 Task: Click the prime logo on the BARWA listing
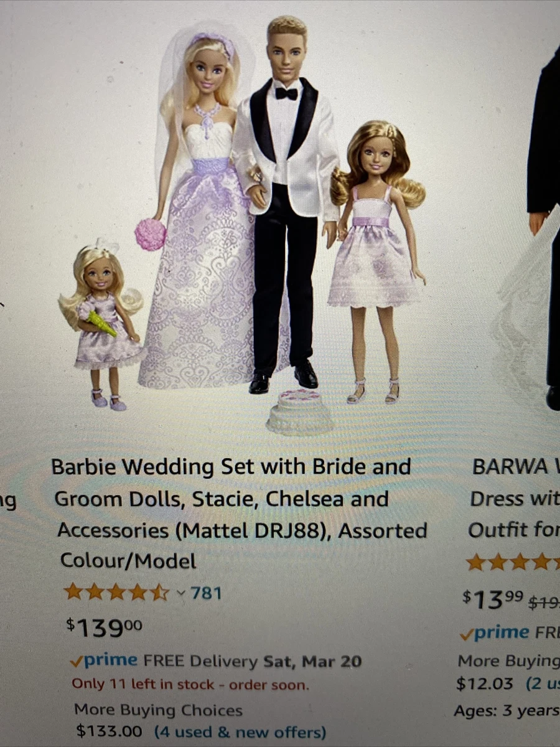(x=494, y=634)
